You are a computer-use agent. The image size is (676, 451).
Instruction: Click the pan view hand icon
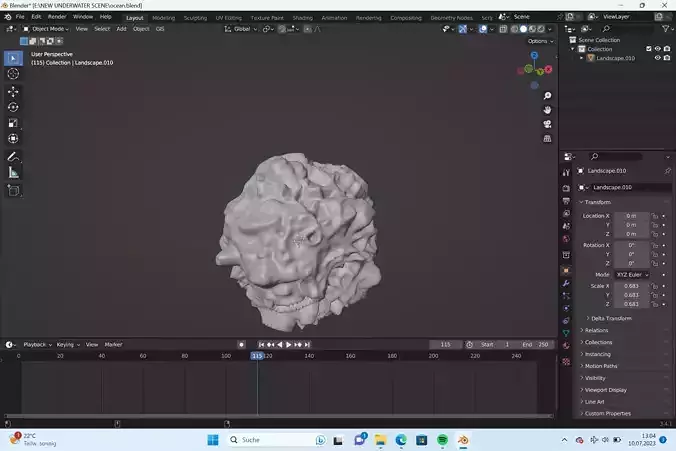click(x=547, y=110)
